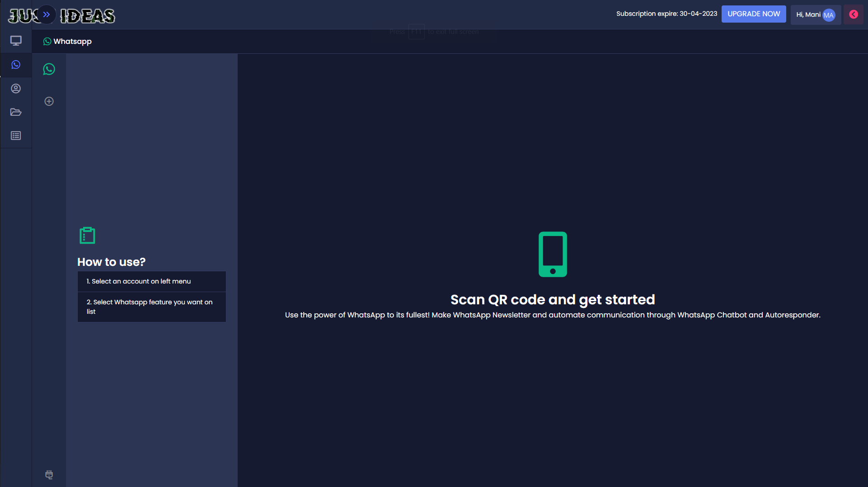Image resolution: width=868 pixels, height=487 pixels.
Task: Open the account manager user icon
Action: point(16,89)
